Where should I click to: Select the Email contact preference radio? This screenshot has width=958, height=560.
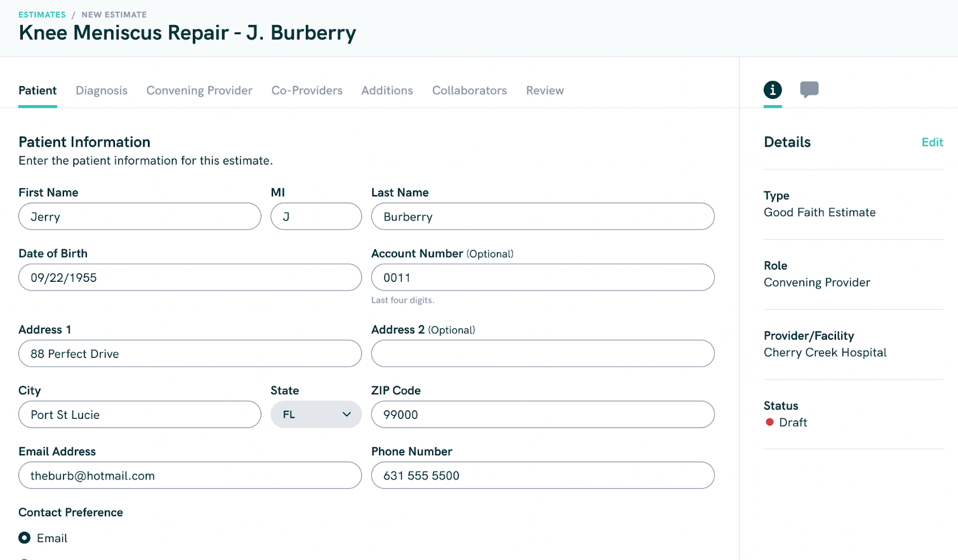point(25,538)
